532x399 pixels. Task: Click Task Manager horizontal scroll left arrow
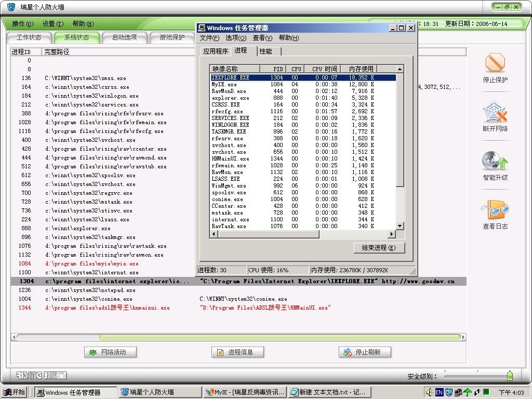214,234
